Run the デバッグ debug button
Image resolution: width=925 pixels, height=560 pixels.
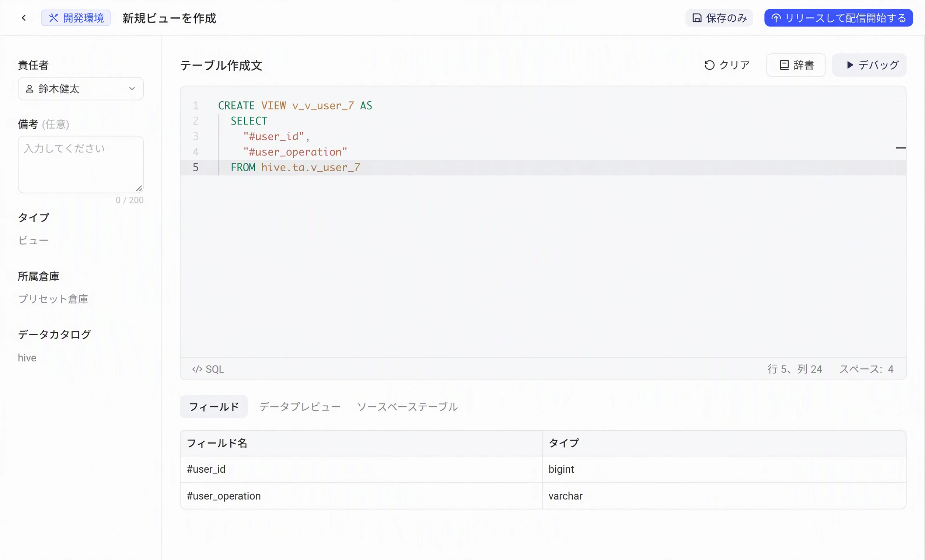click(869, 65)
